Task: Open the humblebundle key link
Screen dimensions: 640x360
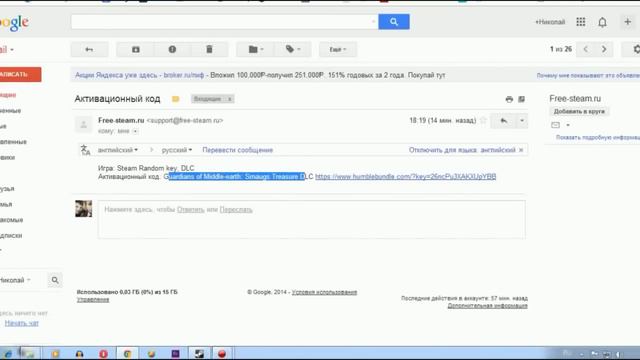Action: [x=405, y=176]
